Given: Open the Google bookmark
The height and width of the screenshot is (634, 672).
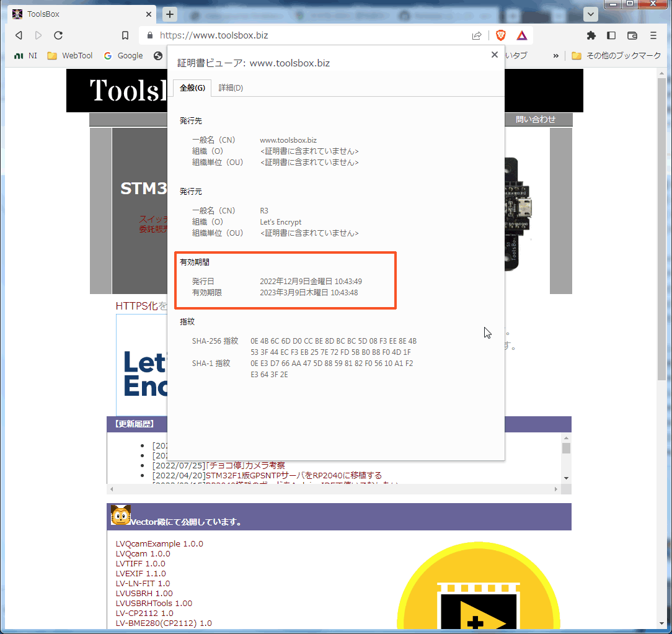Looking at the screenshot, I should coord(123,56).
